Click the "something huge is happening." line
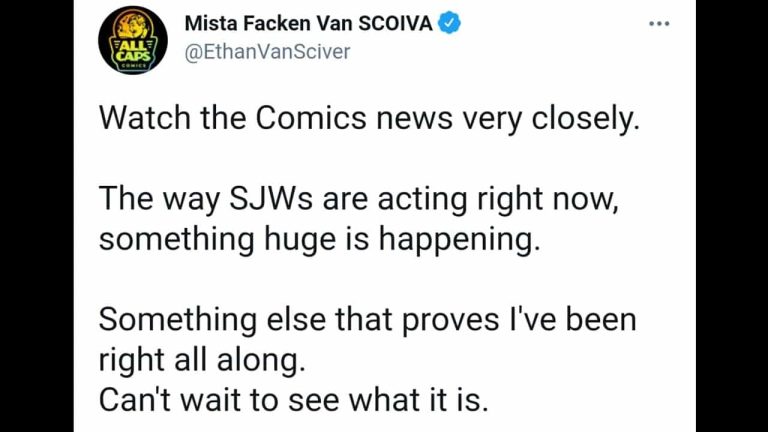The image size is (768, 432). pyautogui.click(x=319, y=240)
